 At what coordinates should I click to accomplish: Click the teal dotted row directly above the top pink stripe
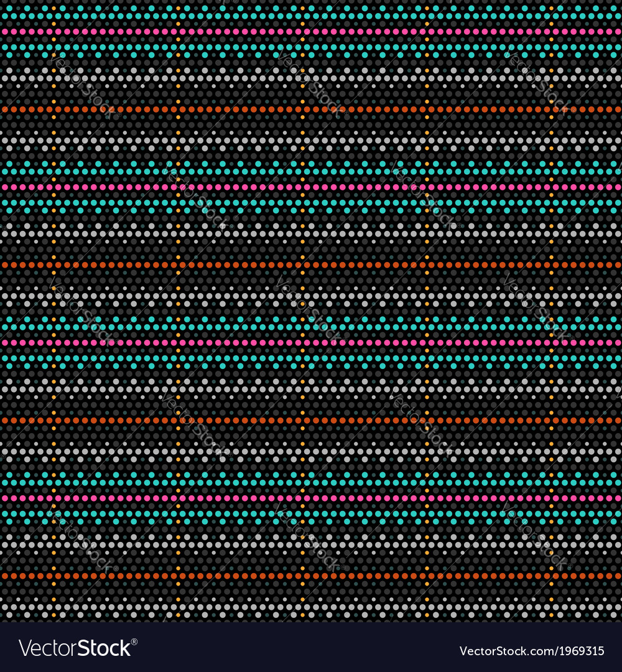(x=311, y=16)
